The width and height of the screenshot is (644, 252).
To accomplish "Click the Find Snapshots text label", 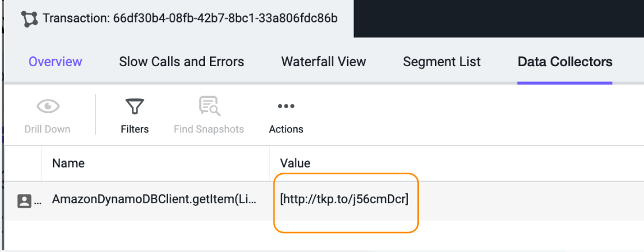I will (209, 129).
